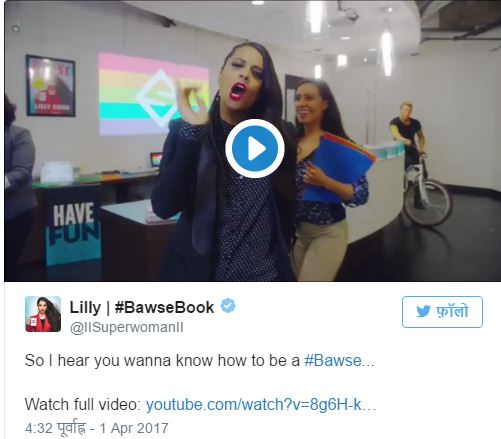
Task: Click the singing woman's red lips in video
Action: pos(238,91)
